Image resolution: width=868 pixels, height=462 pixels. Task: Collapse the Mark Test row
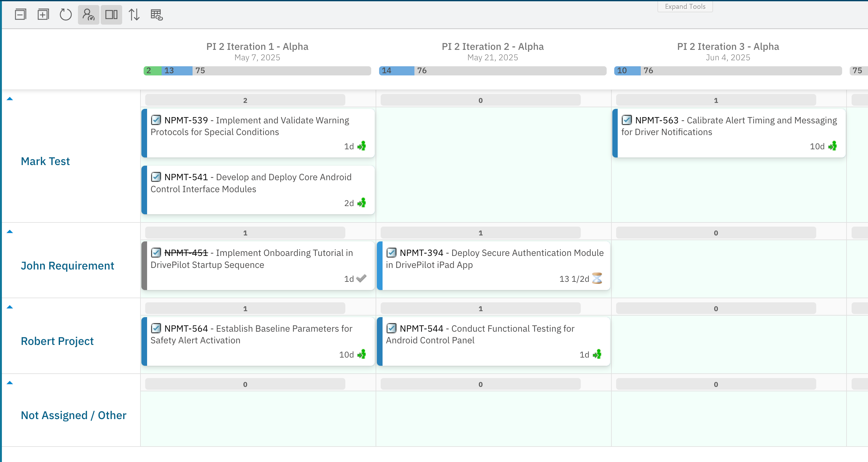point(10,99)
